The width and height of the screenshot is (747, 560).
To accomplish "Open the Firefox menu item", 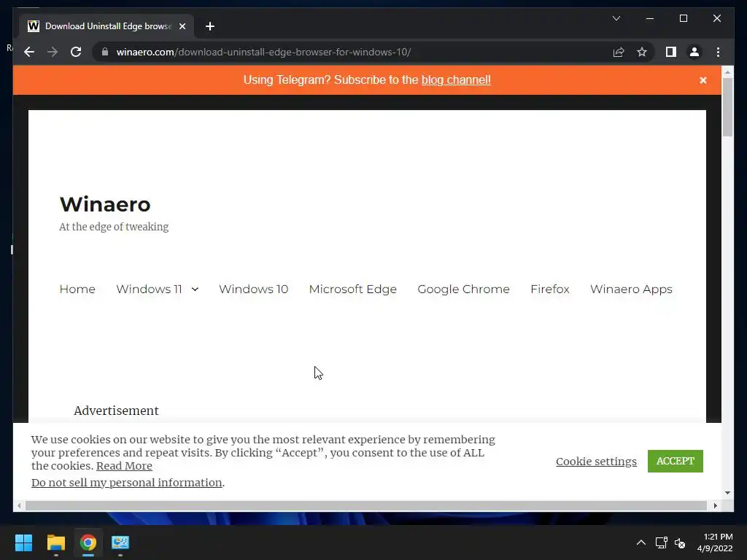I will 550,289.
